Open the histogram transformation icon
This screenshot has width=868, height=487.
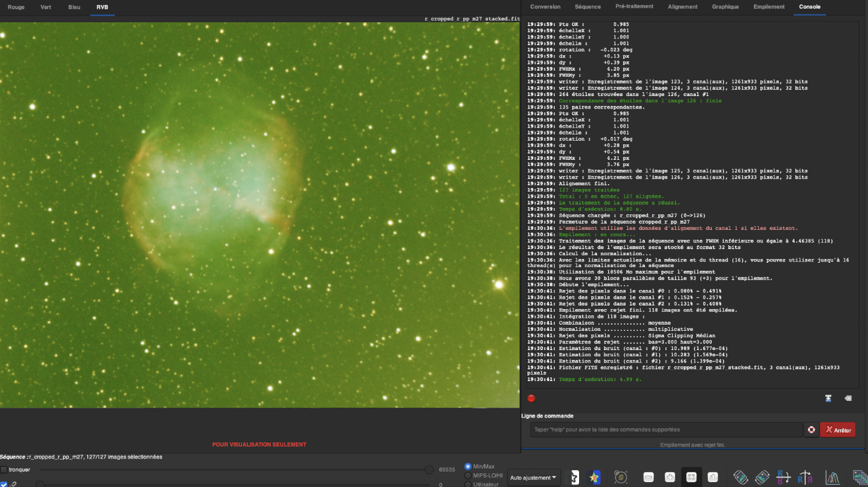coord(832,477)
